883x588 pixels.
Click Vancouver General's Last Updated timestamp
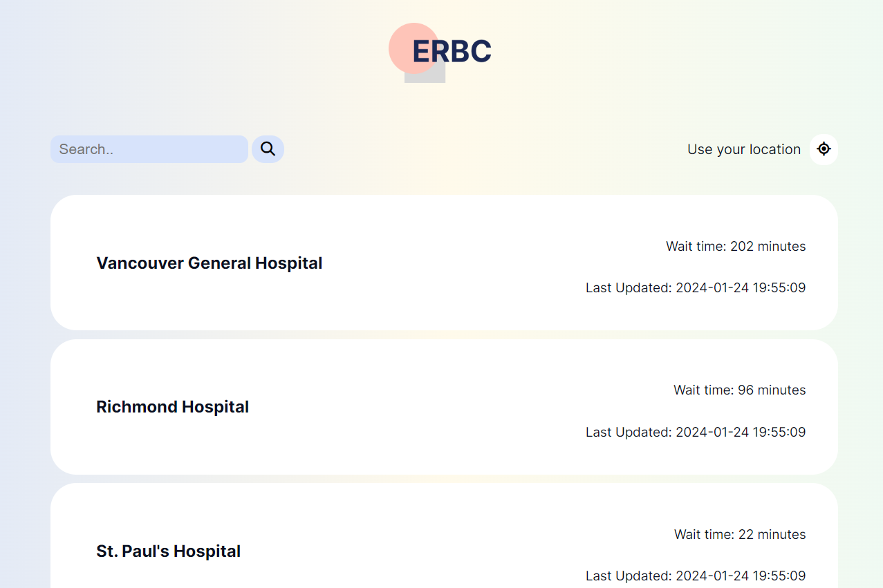[696, 287]
